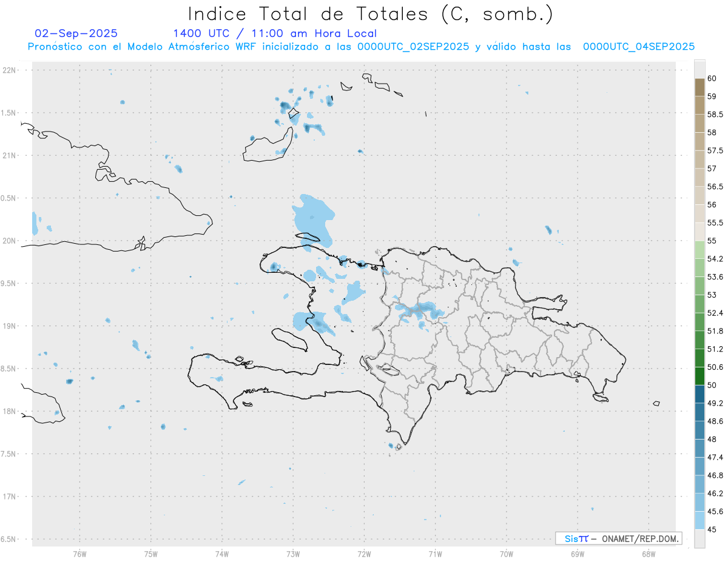Click the "0000UTC_04SEP2025" valid-until time
The height and width of the screenshot is (562, 728).
pyautogui.click(x=639, y=47)
